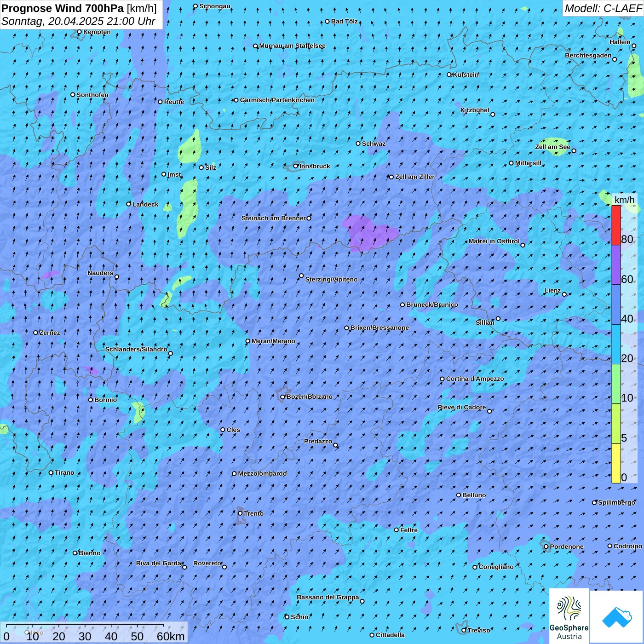Screen dimensions: 644x644
Task: Click the GeoSphere Austria logo
Action: pyautogui.click(x=569, y=615)
